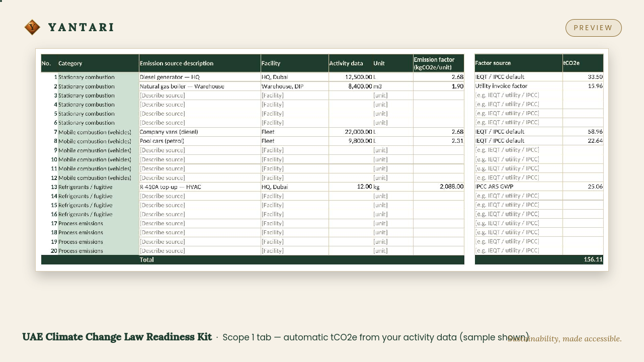
Task: Click the Activity data column header
Action: (346, 63)
